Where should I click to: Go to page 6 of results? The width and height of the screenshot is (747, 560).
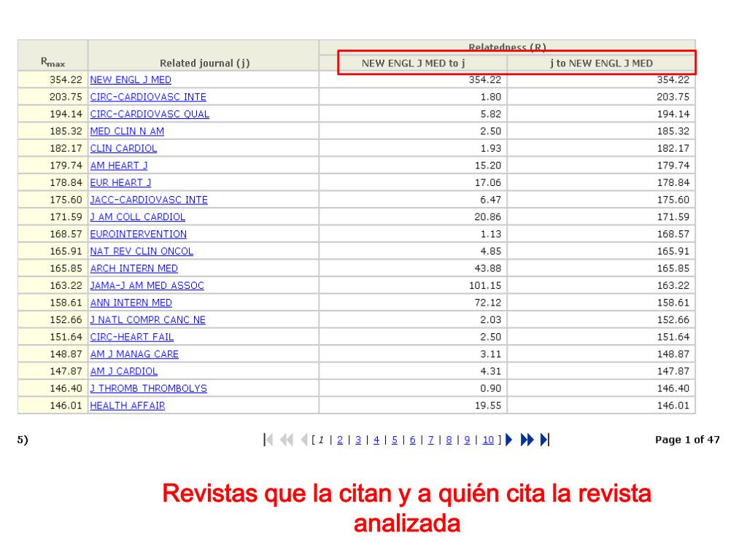(413, 440)
